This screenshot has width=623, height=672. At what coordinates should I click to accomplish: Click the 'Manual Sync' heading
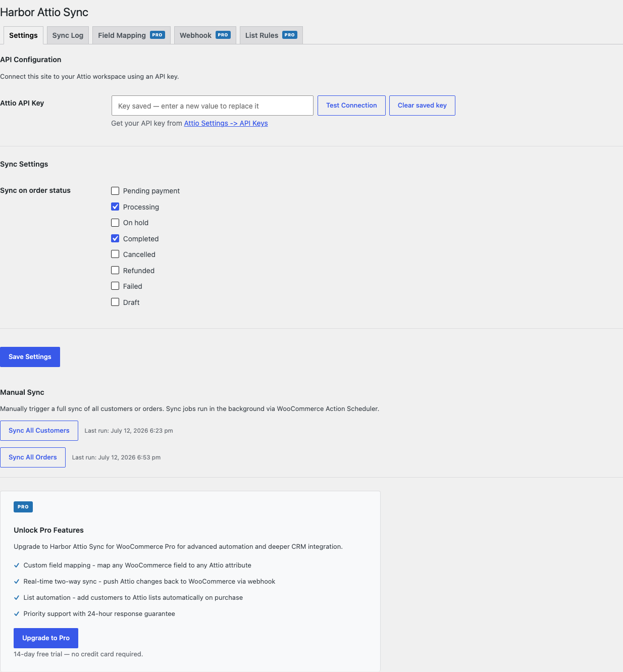[x=22, y=392]
